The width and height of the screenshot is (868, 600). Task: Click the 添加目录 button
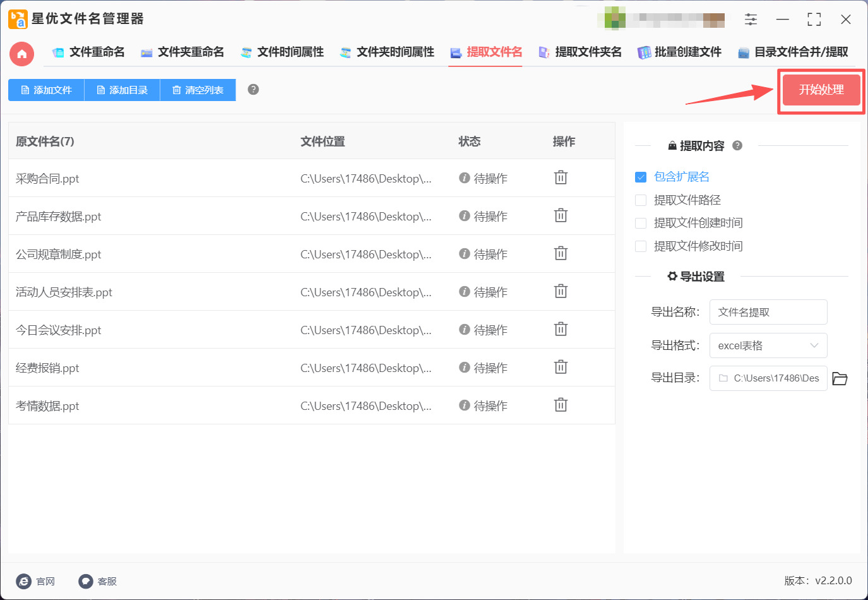coord(122,90)
